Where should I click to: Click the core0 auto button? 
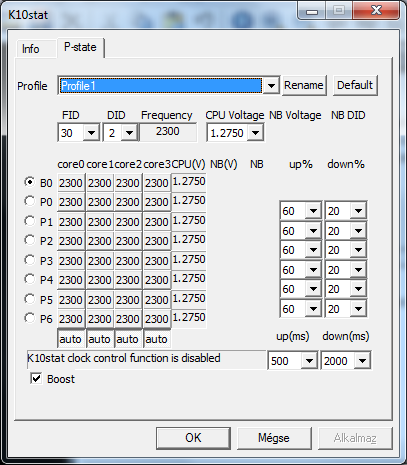pyautogui.click(x=71, y=339)
